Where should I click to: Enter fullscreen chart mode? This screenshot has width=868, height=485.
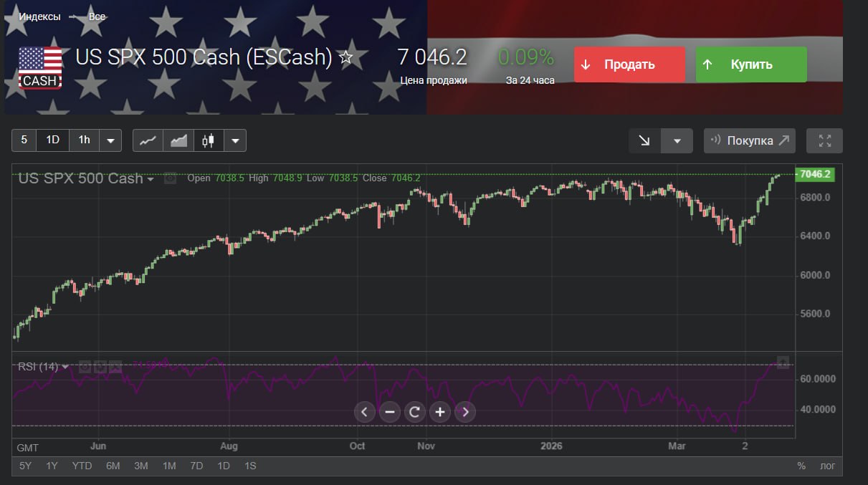[x=824, y=141]
